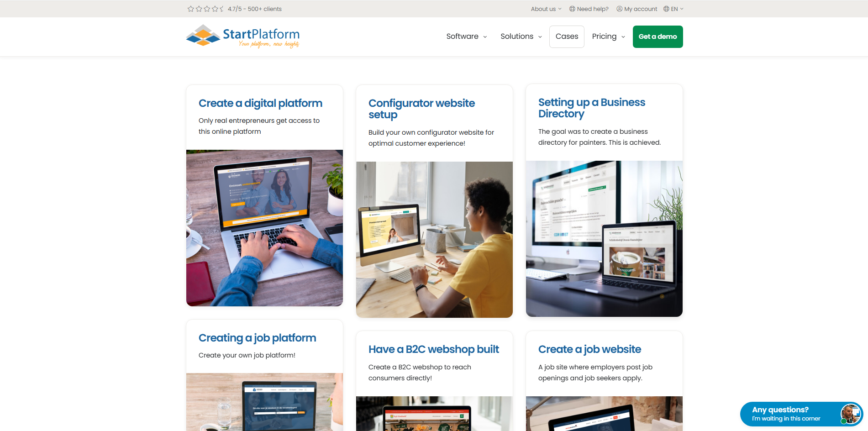Open the Have a B2C webshop built link

coord(434,349)
